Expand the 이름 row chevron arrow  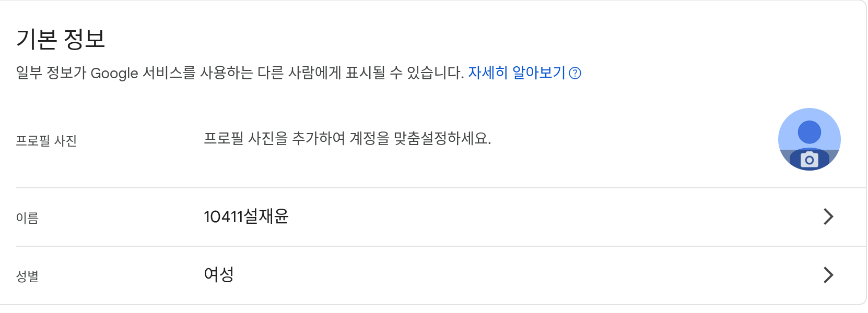(828, 216)
